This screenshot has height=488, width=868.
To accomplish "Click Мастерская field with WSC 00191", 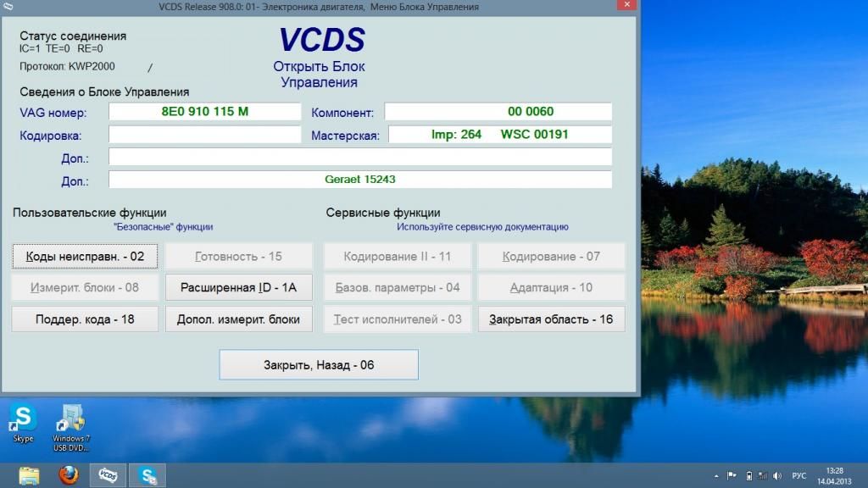I will coord(500,135).
